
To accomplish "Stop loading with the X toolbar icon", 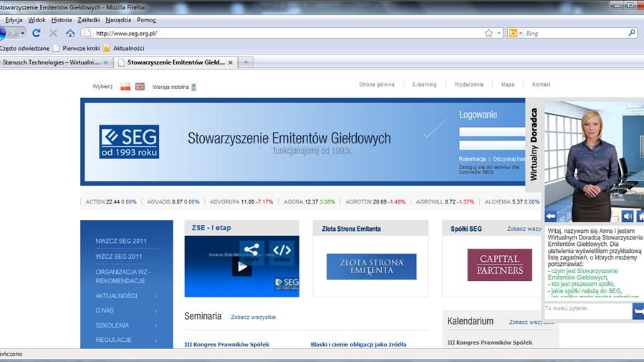I will 54,33.
